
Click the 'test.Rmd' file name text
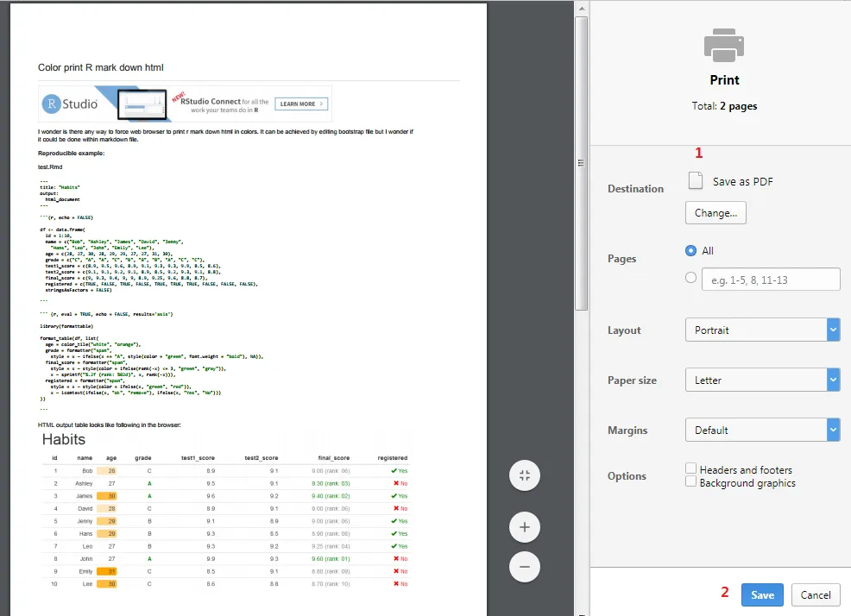[50, 167]
